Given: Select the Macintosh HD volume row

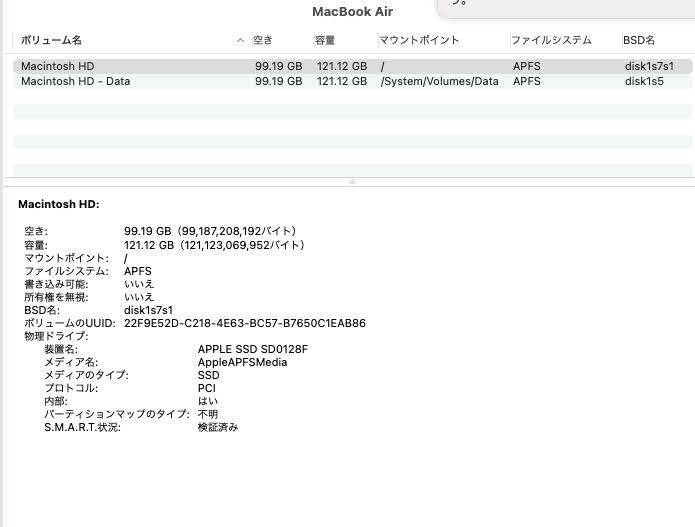Looking at the screenshot, I should (x=58, y=66).
